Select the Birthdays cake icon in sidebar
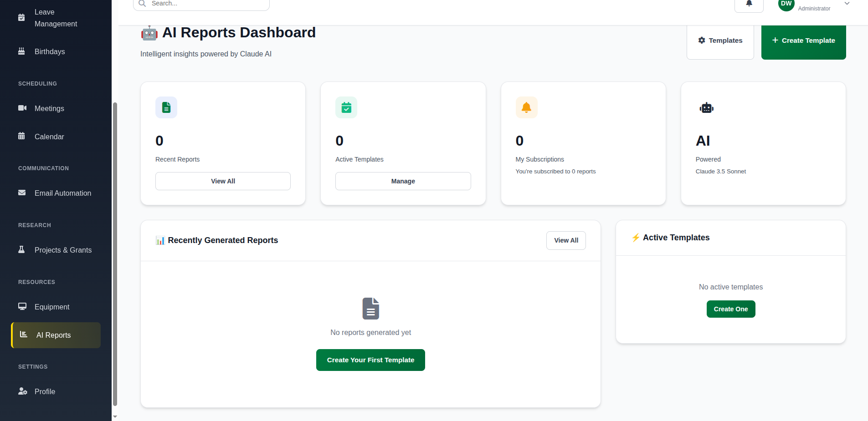This screenshot has height=421, width=868. coord(21,51)
